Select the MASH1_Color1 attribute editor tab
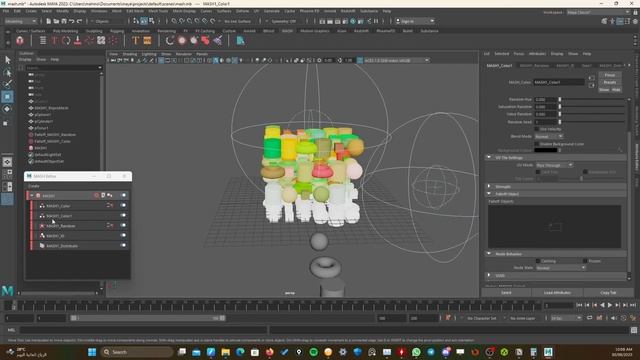 tap(499, 66)
